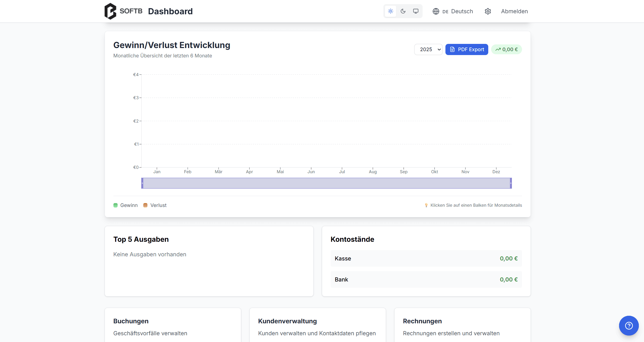Select the Kasse account row
The height and width of the screenshot is (342, 644).
point(426,258)
